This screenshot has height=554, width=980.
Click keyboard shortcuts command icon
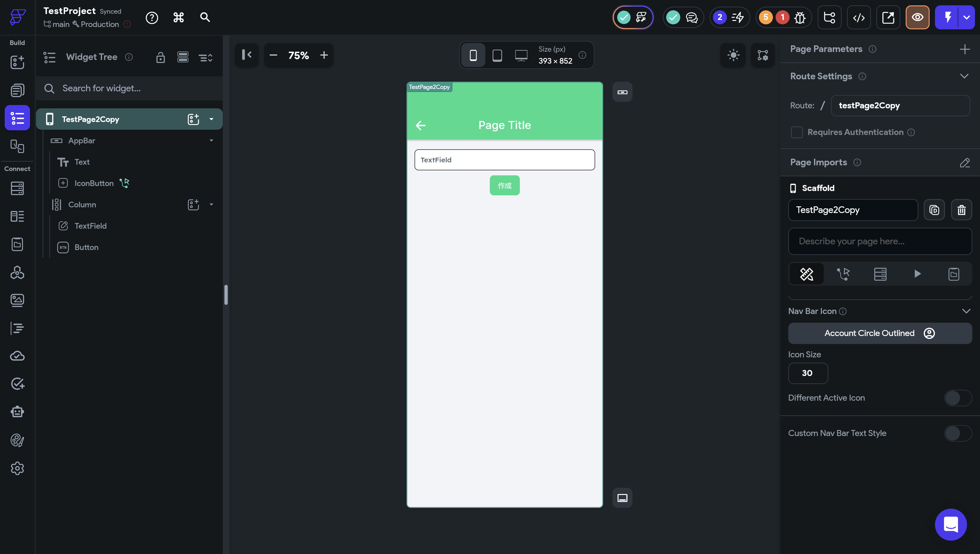click(x=178, y=18)
